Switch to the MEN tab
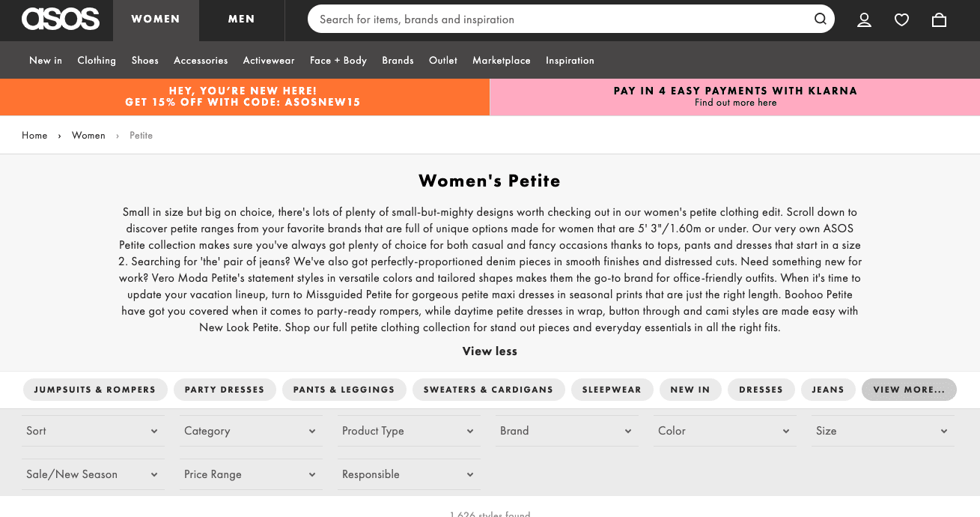 pos(242,20)
